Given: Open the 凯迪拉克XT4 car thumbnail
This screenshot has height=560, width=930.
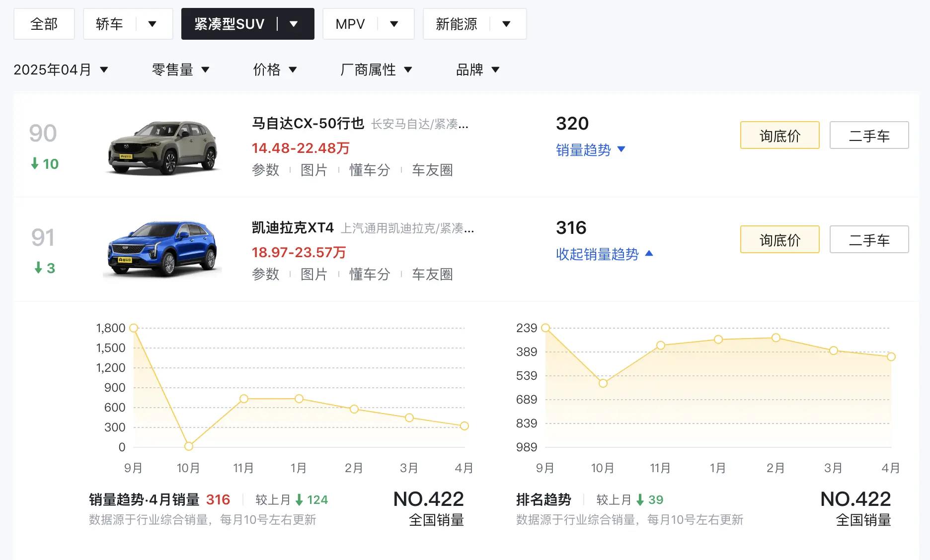Looking at the screenshot, I should click(x=162, y=249).
